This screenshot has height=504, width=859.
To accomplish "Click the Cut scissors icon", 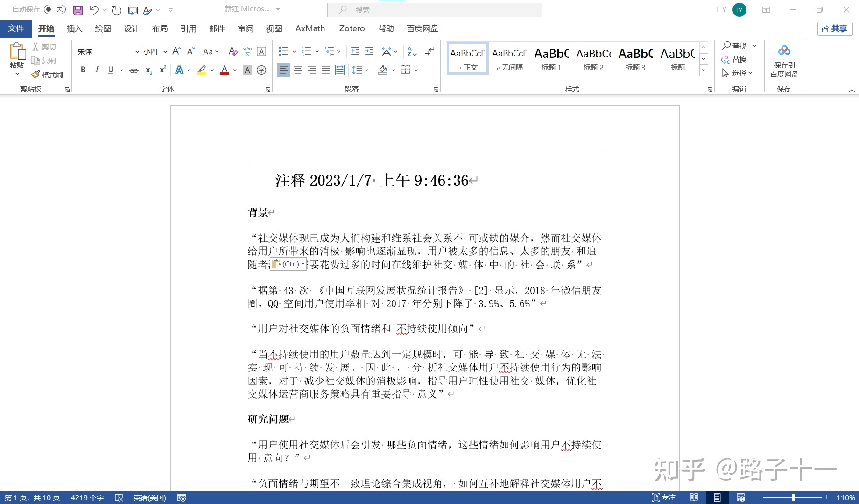I will tap(35, 47).
